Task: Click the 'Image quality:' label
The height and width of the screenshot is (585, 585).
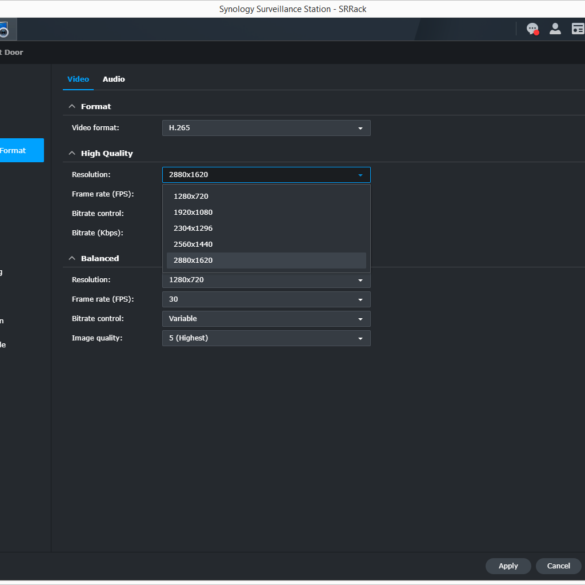Action: 97,338
